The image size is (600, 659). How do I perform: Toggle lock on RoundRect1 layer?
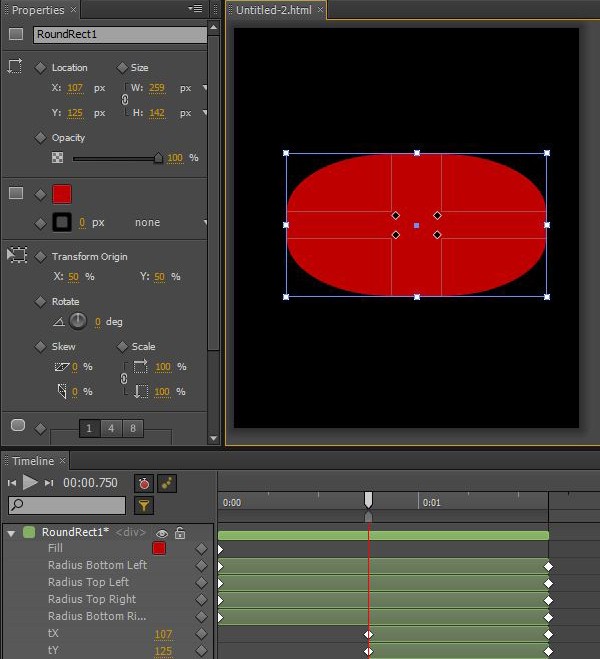(180, 534)
